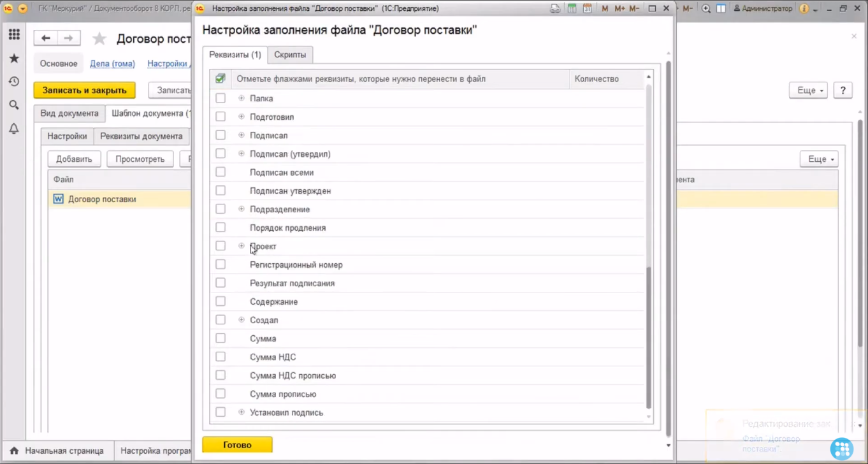
Task: Click the home icon at Начальная страница
Action: click(x=14, y=451)
